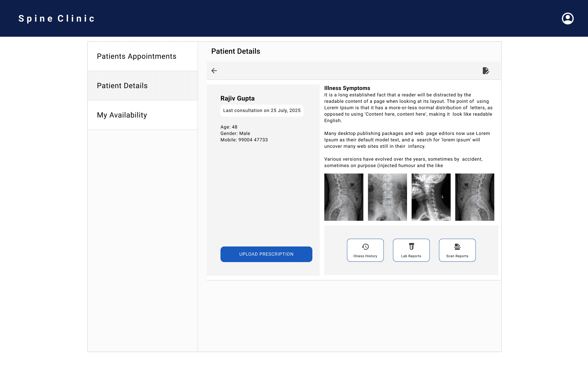Click the Patient Details panel heading

(235, 51)
